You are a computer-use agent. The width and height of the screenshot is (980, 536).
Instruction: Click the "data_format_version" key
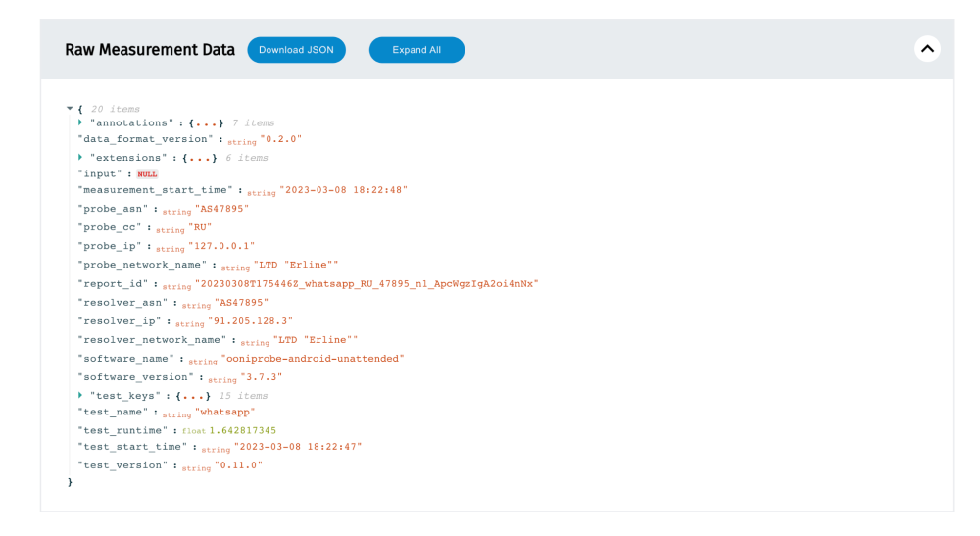point(146,139)
